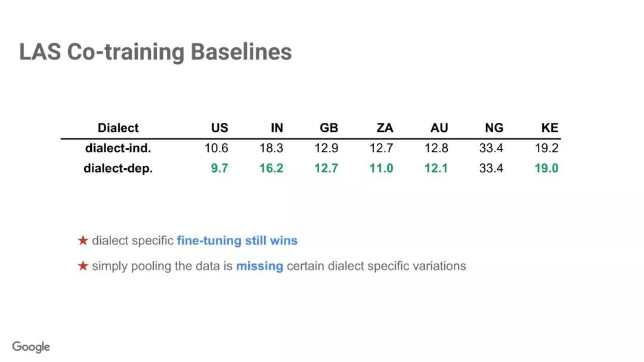The image size is (644, 362).
Task: Click the green 16.2 value
Action: coord(271,168)
